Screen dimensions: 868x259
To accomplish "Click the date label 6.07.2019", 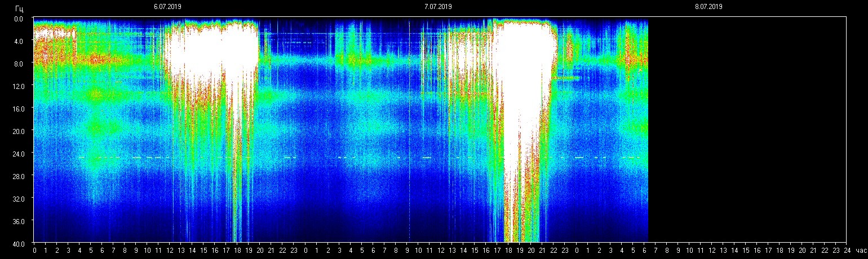I will point(167,7).
